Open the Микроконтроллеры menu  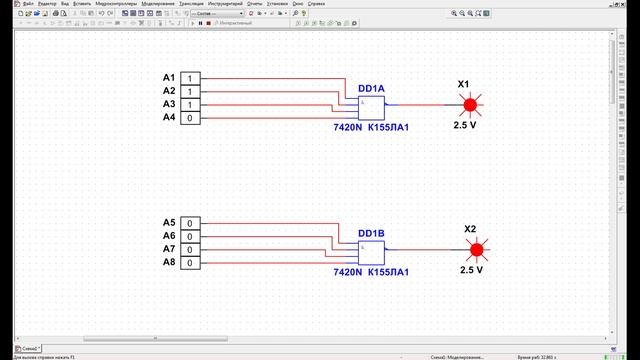116,4
